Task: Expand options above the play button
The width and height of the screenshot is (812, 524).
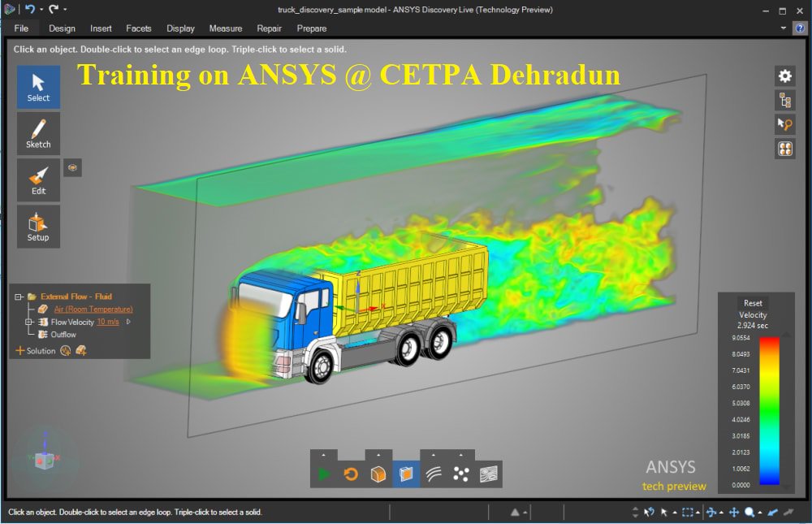Action: pyautogui.click(x=324, y=455)
